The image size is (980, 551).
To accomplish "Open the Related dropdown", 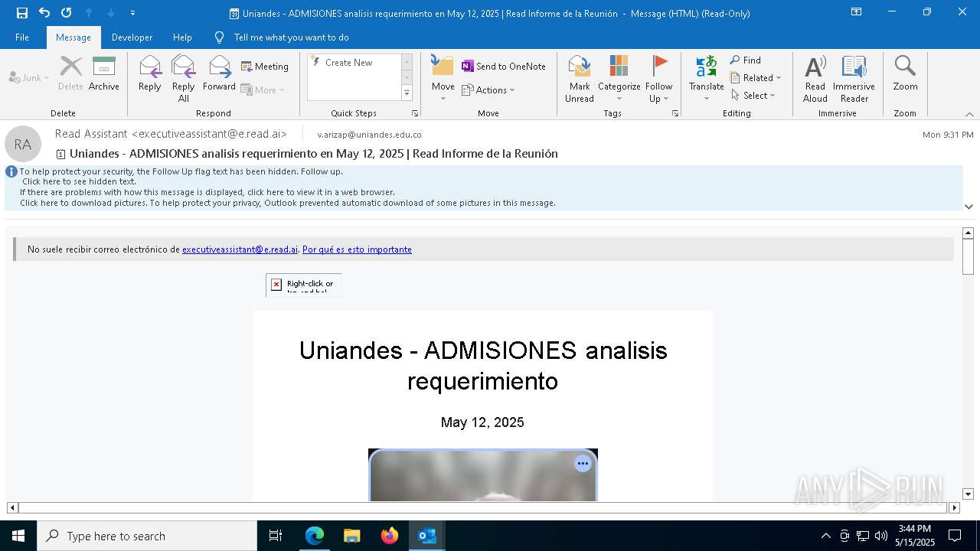I will [756, 77].
